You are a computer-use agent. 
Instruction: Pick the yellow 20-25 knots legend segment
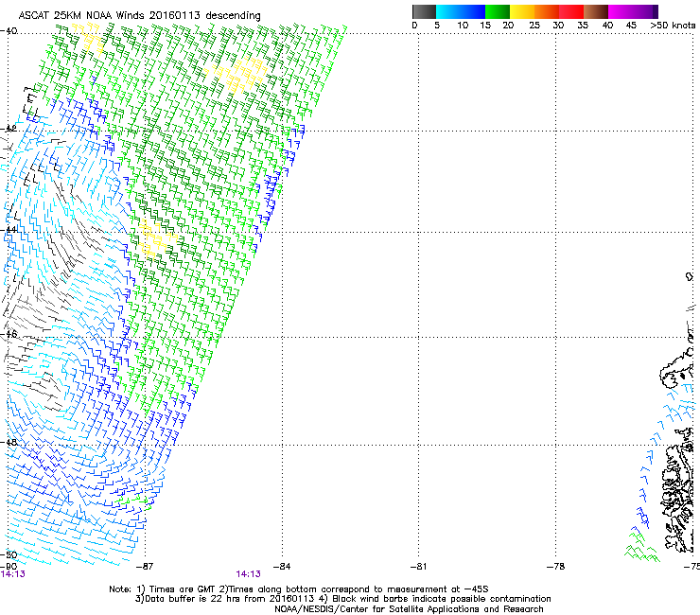pyautogui.click(x=522, y=11)
